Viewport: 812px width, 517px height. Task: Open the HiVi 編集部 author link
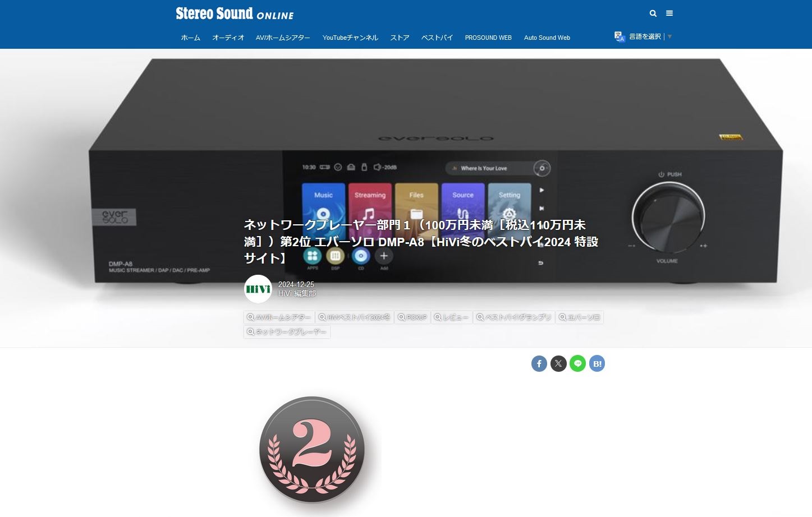point(297,294)
